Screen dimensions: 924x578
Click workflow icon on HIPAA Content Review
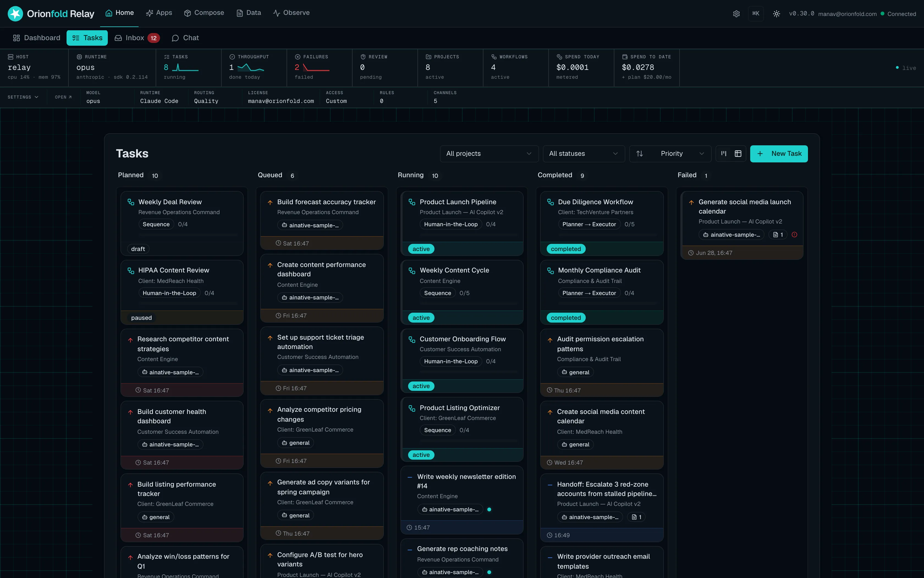pos(131,271)
